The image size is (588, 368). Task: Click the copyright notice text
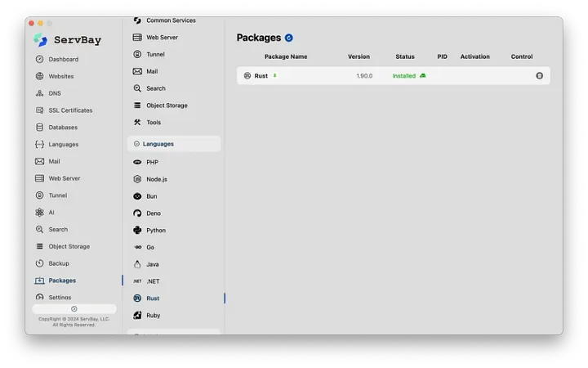(x=73, y=322)
